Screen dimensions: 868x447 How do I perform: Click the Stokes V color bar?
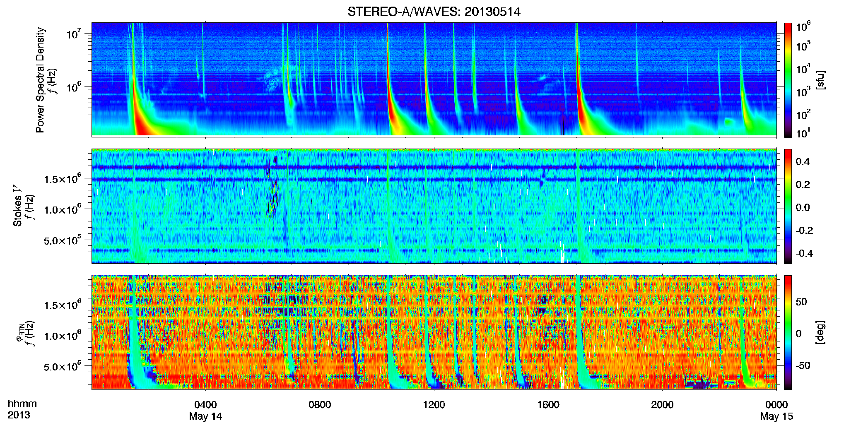click(788, 206)
